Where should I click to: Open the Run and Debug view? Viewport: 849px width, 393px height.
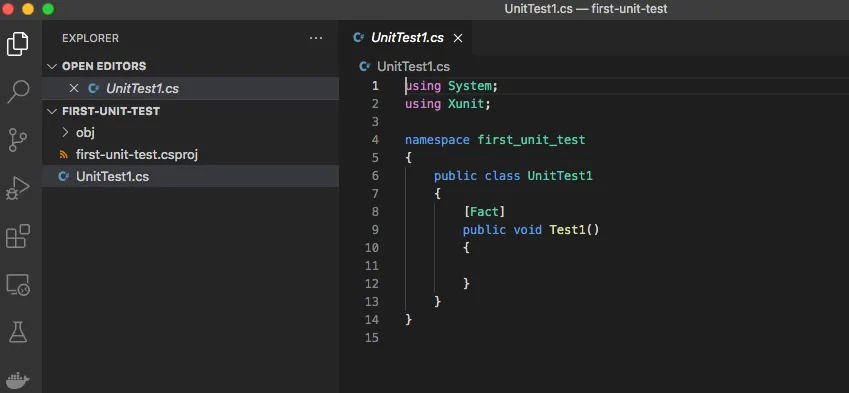(17, 188)
